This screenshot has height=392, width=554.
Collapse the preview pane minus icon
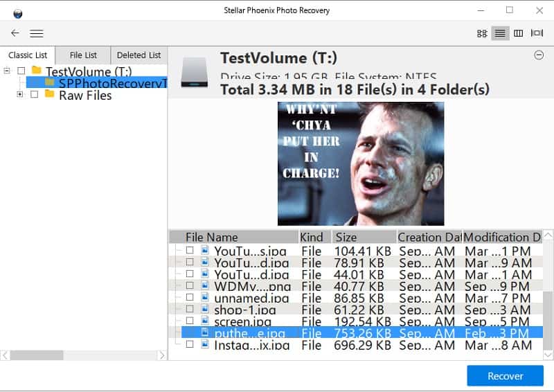tap(539, 55)
